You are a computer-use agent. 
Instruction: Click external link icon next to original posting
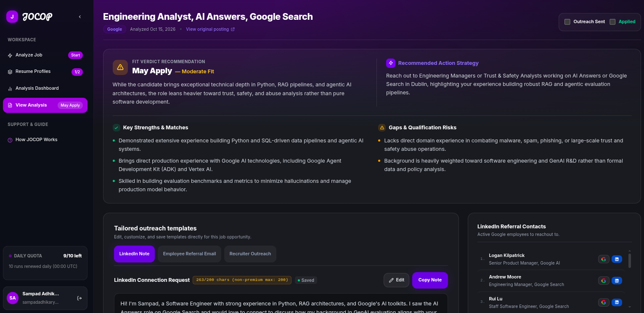(x=233, y=29)
